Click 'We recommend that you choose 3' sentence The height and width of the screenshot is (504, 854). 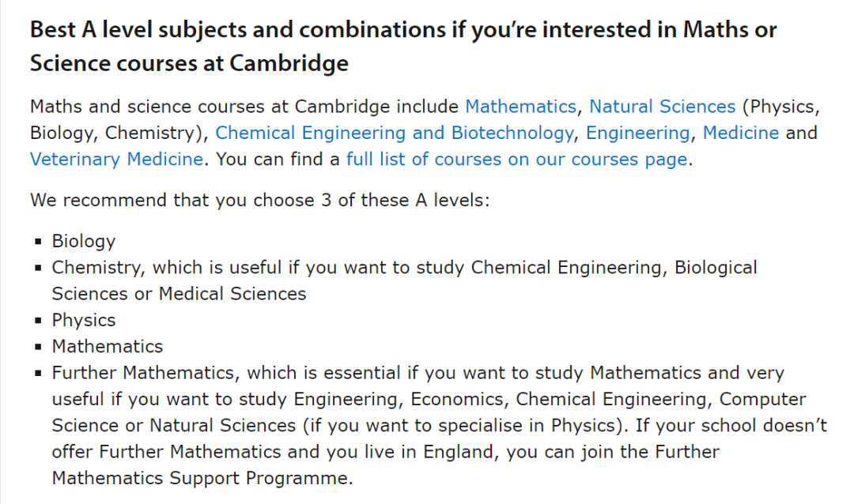[x=260, y=201]
